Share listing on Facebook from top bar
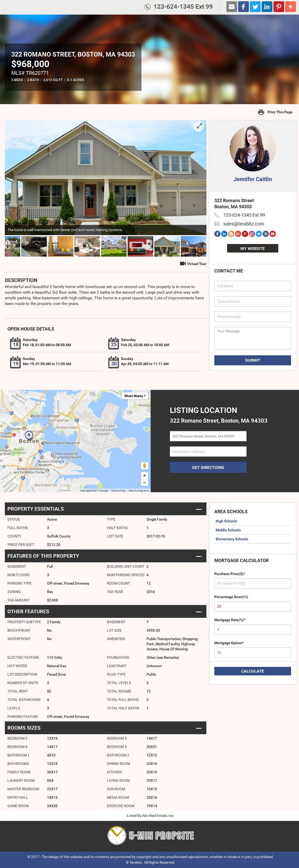This screenshot has width=299, height=868. pos(244,7)
